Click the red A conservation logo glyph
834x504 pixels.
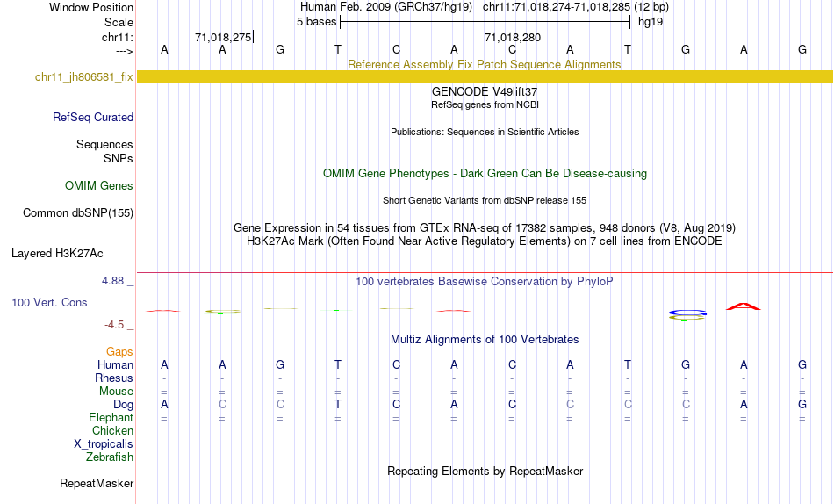pos(744,306)
